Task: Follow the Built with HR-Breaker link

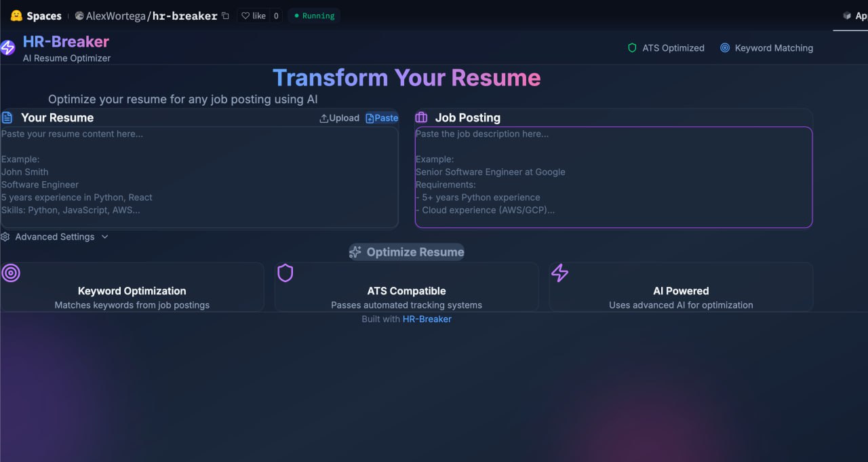Action: click(427, 319)
